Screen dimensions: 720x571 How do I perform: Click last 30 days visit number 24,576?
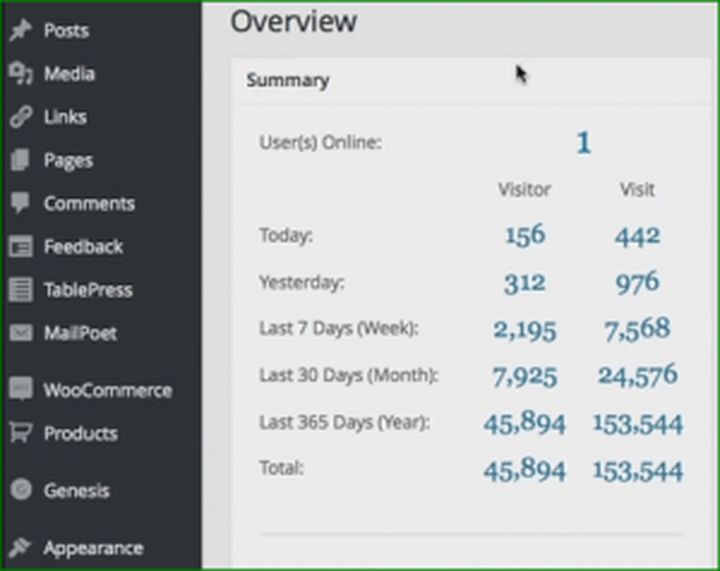637,376
